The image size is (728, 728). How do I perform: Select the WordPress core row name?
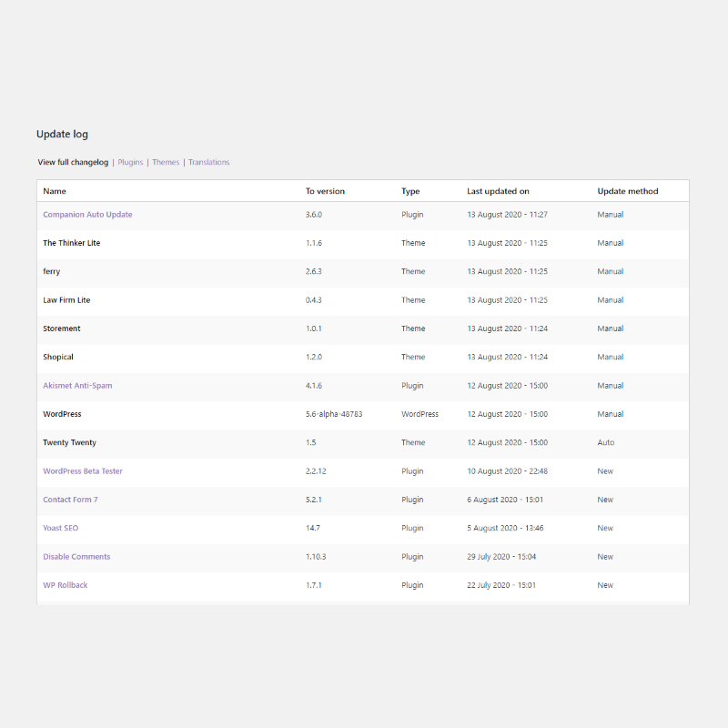coord(62,414)
